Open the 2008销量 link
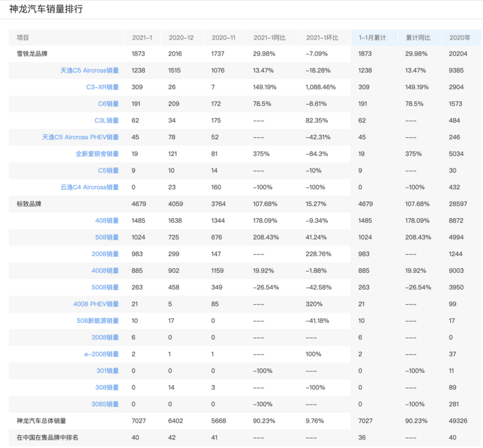Viewport: 483px width, 448px height. (x=105, y=254)
